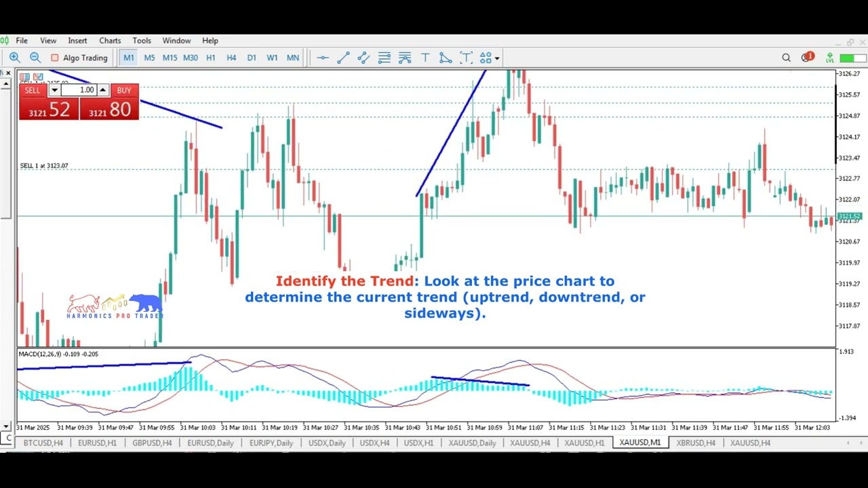Select the horizontal line drawing tool
Image resolution: width=868 pixels, height=488 pixels.
pos(323,58)
